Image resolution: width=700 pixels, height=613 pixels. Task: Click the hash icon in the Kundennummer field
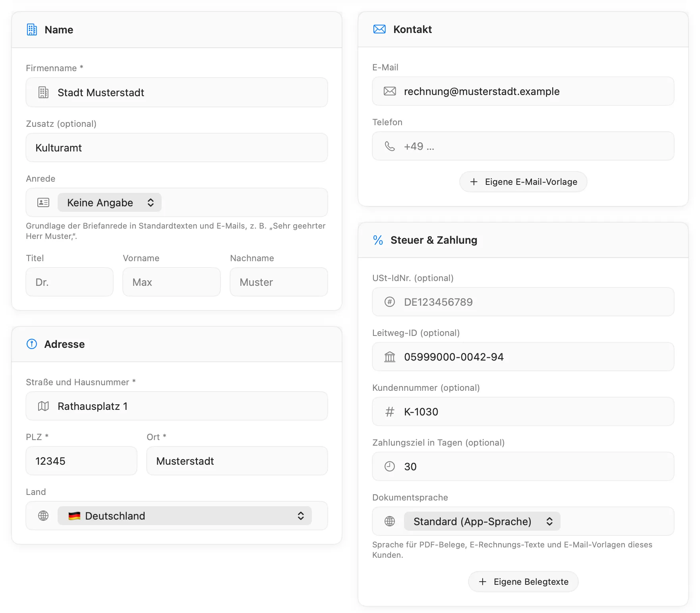point(390,411)
